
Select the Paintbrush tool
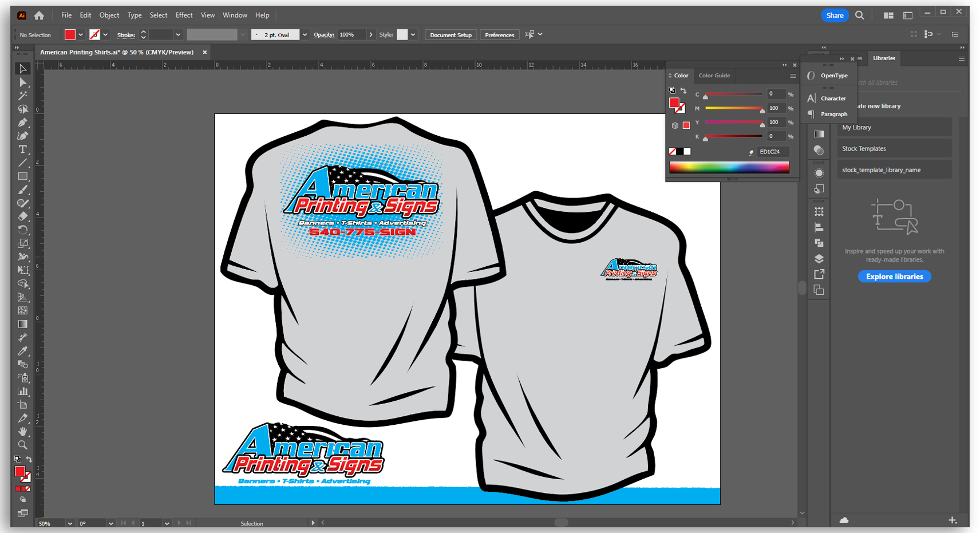pyautogui.click(x=23, y=189)
